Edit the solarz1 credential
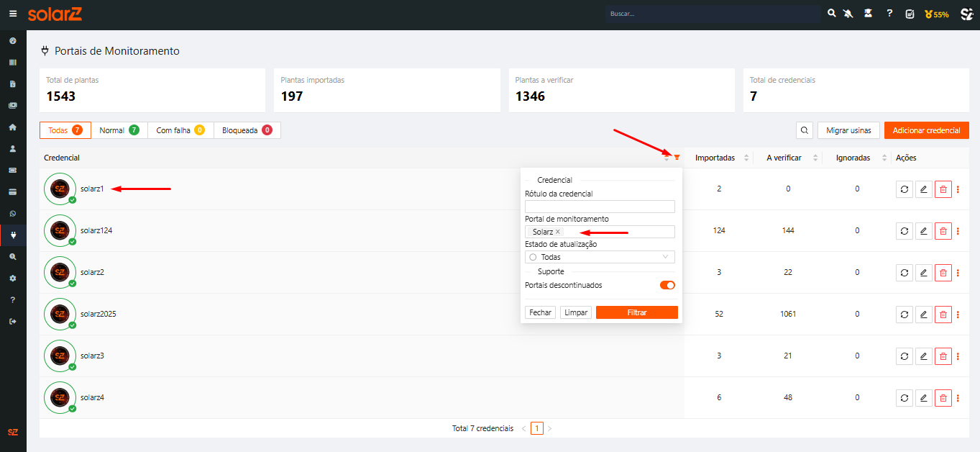Screen dimensions: 980x452 (x=924, y=189)
